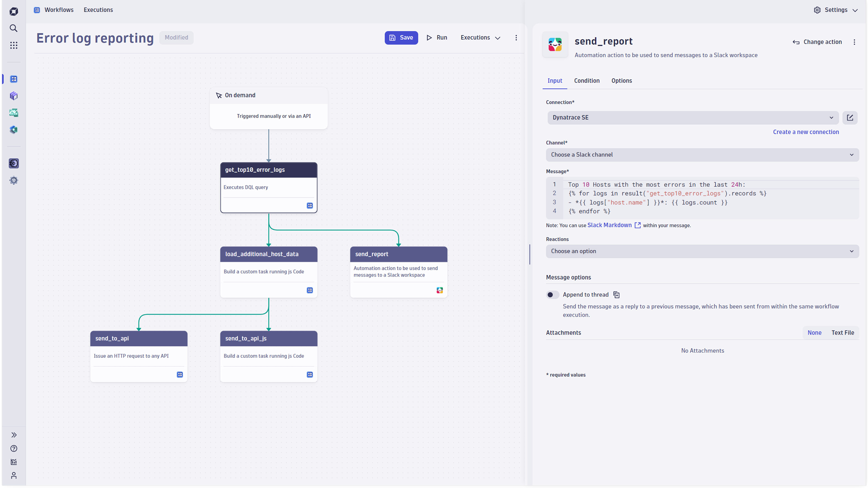
Task: Open the Dynatrace global search
Action: click(x=14, y=28)
